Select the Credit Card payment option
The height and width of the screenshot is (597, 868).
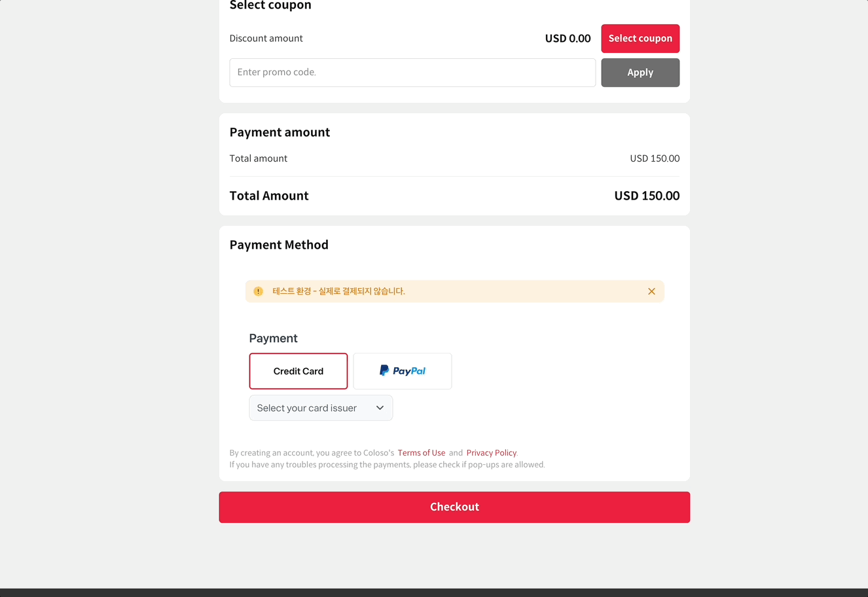[298, 371]
